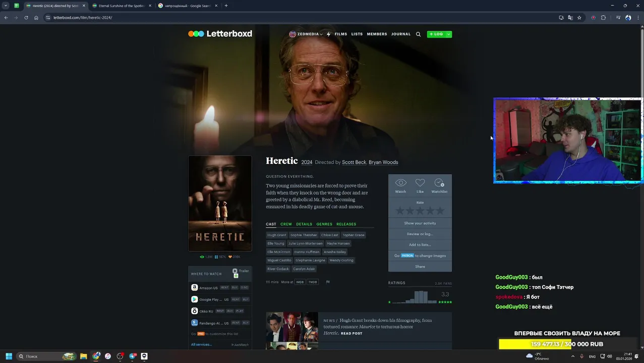Viewport: 644px width, 363px height.
Task: Click the Okko RU service icon
Action: (194, 311)
